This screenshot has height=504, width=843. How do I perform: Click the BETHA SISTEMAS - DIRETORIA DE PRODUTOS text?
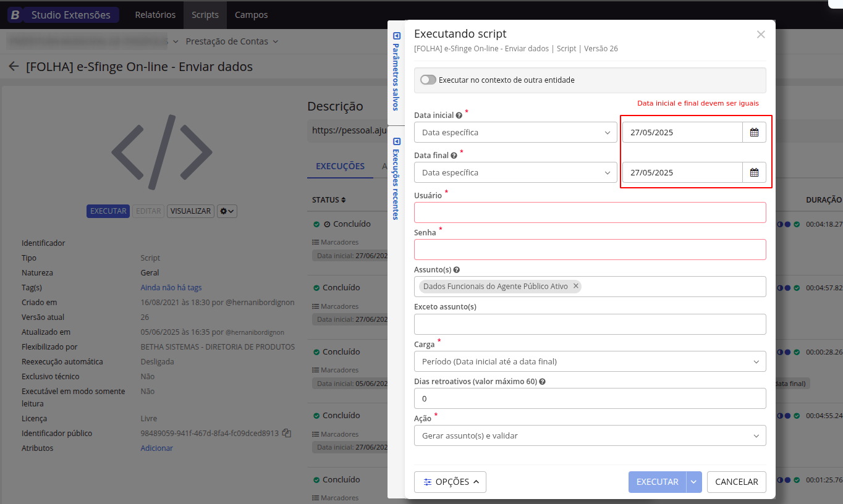pos(218,346)
